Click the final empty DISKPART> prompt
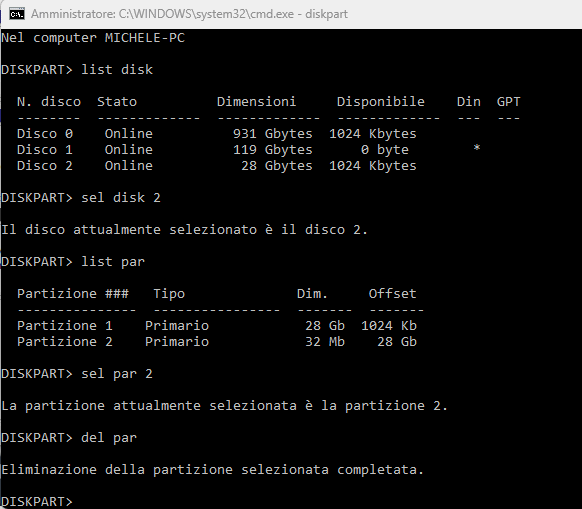 pos(37,501)
